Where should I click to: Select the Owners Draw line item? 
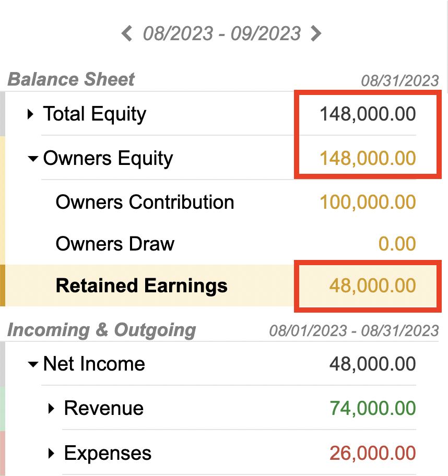(114, 244)
